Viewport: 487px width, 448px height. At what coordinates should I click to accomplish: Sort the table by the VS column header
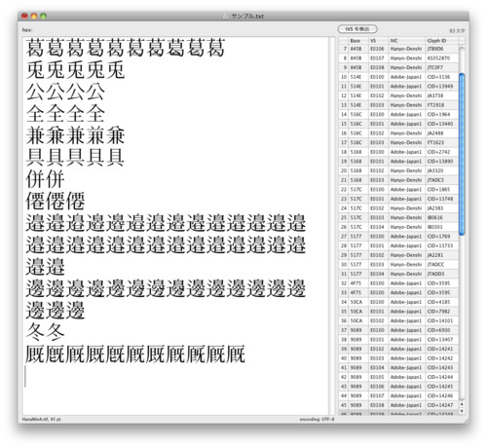point(379,41)
